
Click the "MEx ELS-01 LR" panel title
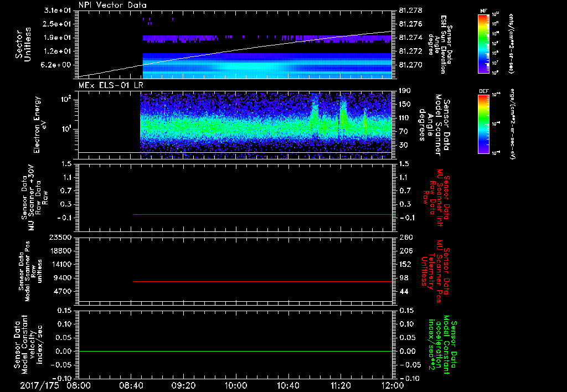111,85
